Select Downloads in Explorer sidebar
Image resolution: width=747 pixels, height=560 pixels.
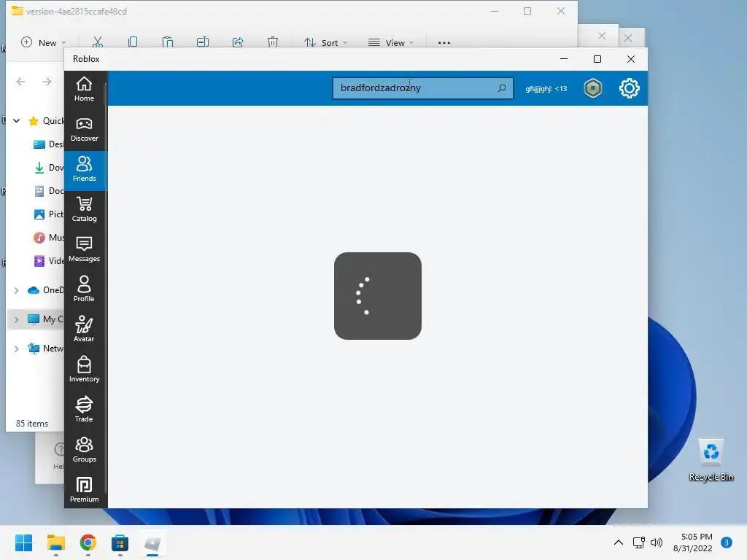coord(49,168)
